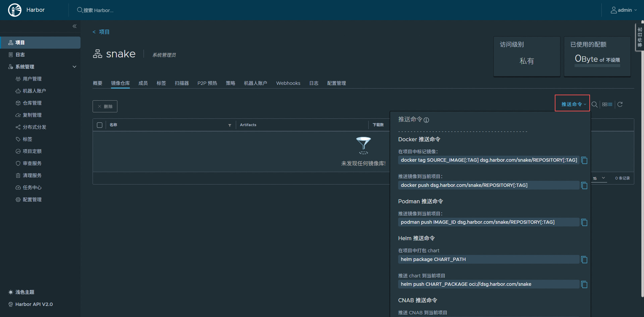This screenshot has height=317, width=644.
Task: Switch to the 概要 tab
Action: click(x=98, y=83)
